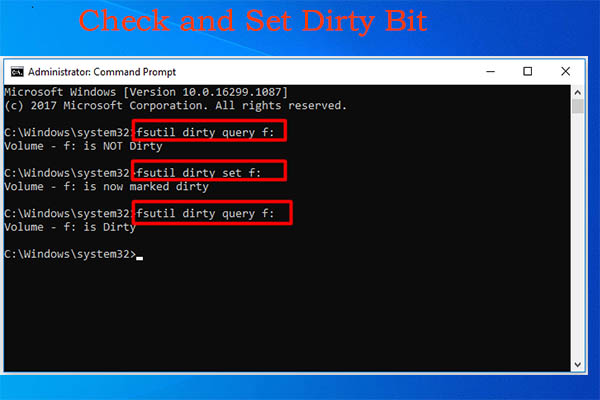Click the last 'fsutil dirty query f:' command

205,214
